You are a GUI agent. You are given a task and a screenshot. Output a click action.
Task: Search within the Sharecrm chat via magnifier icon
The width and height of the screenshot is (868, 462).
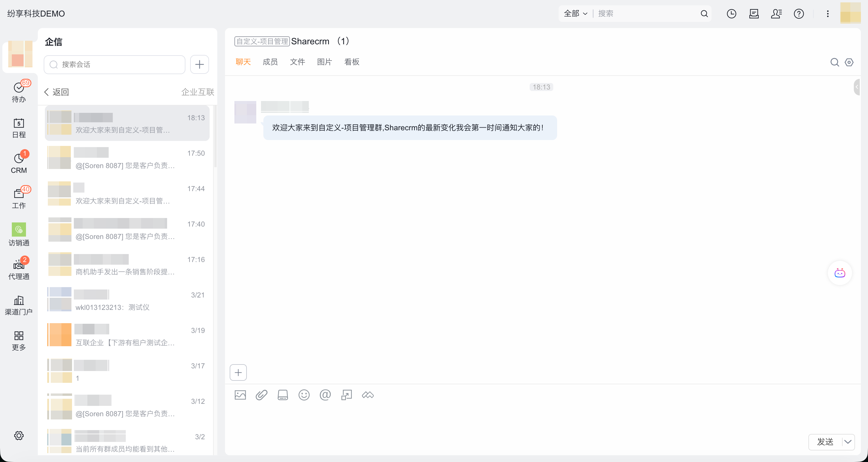(x=835, y=62)
